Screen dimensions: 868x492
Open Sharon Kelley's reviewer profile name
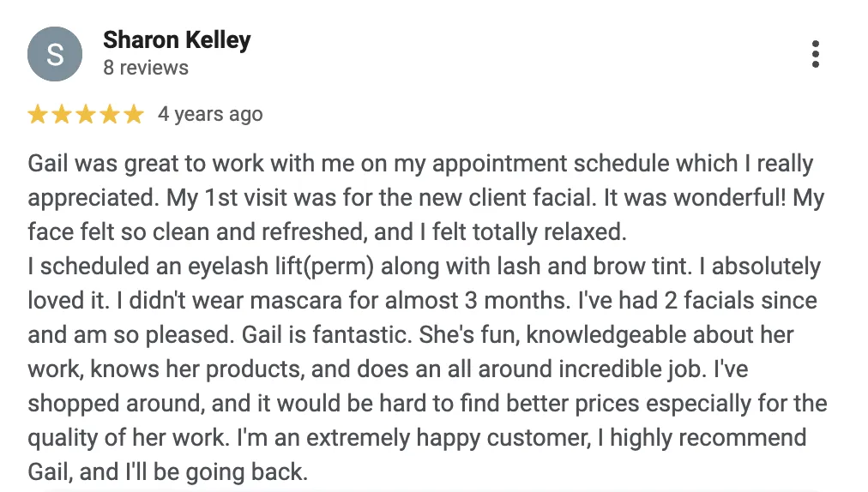[x=177, y=40]
